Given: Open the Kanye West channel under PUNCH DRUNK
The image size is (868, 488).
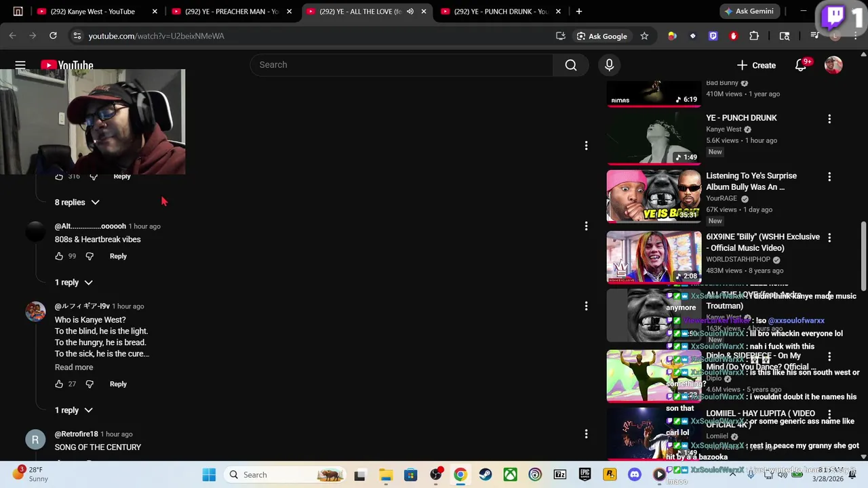Looking at the screenshot, I should coord(724,129).
